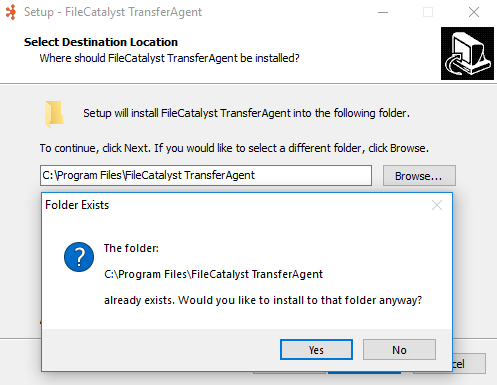Image resolution: width=497 pixels, height=385 pixels.
Task: Click the folder path shown in dialog message
Action: pos(213,274)
